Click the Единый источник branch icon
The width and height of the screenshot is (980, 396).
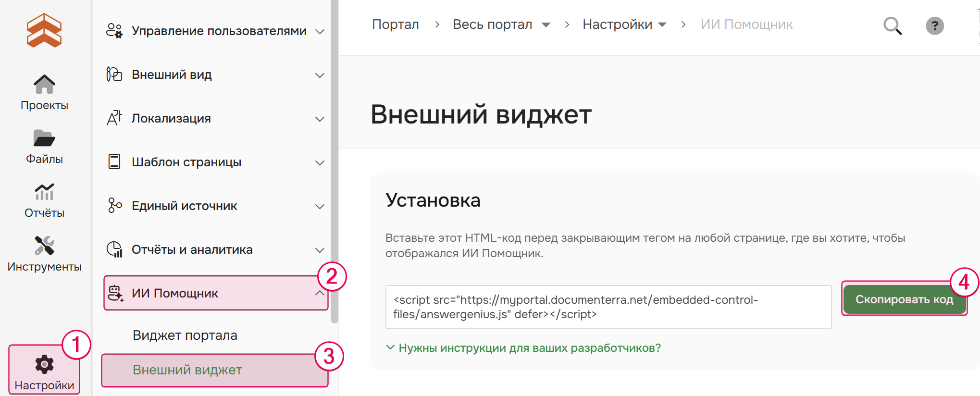114,206
